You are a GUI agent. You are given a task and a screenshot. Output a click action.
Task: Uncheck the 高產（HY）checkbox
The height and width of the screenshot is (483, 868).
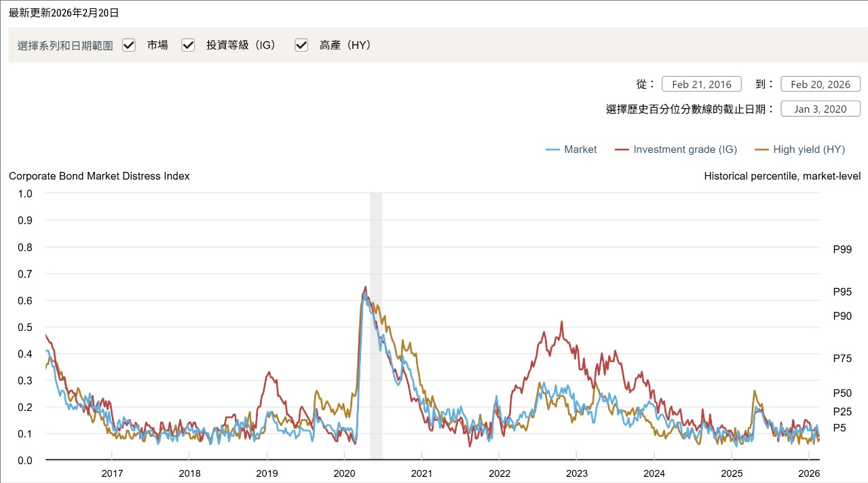(x=301, y=45)
